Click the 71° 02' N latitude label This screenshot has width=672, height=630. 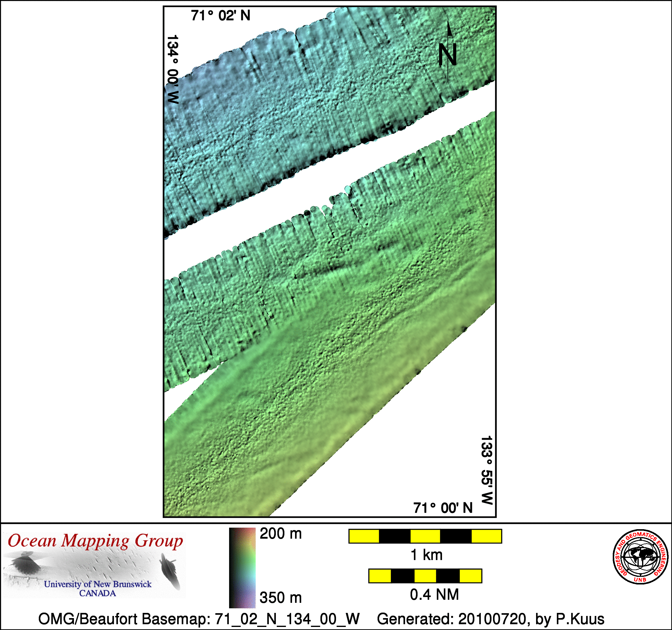[x=221, y=16]
